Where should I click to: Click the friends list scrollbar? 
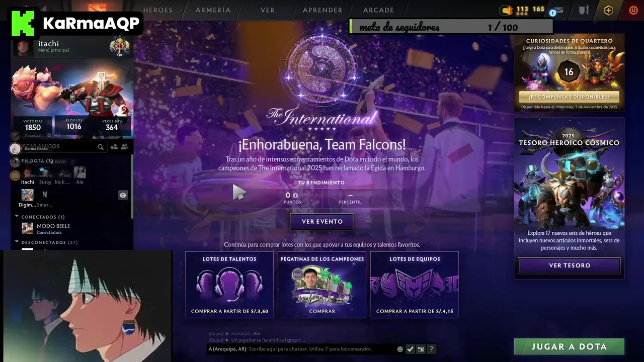tap(132, 186)
